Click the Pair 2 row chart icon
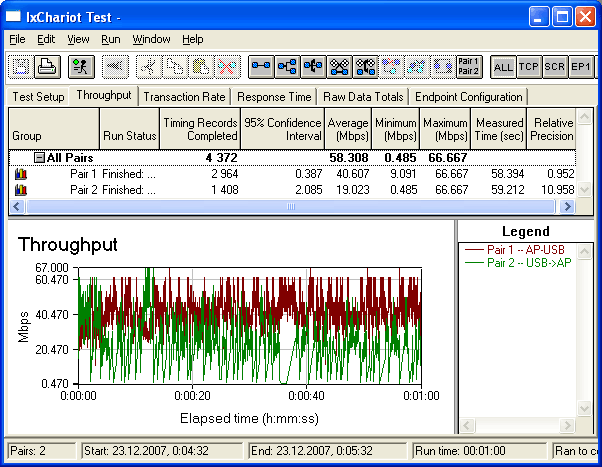 (x=21, y=190)
